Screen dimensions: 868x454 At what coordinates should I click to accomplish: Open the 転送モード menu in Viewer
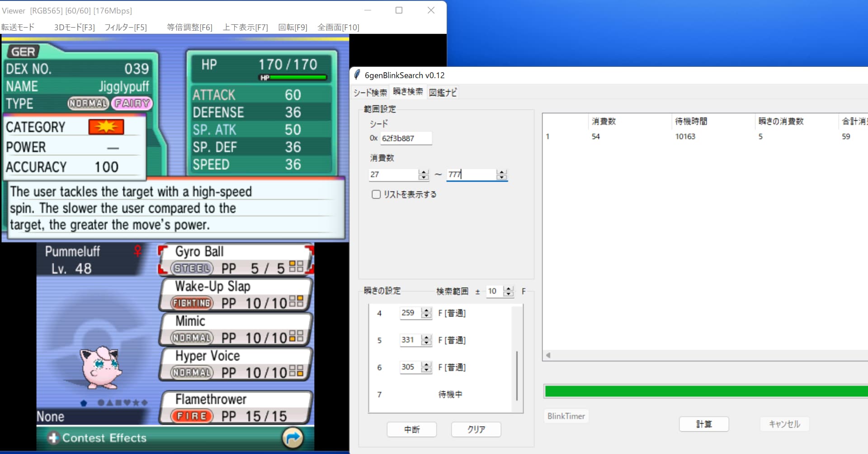(x=18, y=27)
